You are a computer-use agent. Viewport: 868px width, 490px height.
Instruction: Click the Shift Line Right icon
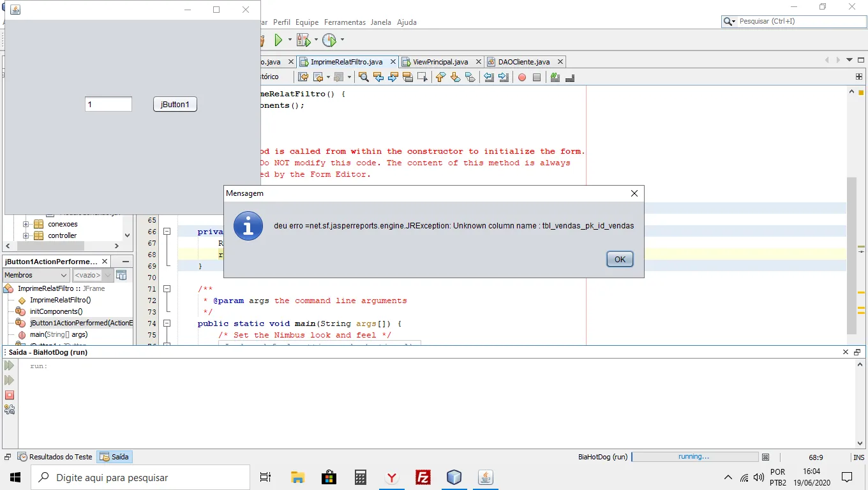tap(504, 77)
